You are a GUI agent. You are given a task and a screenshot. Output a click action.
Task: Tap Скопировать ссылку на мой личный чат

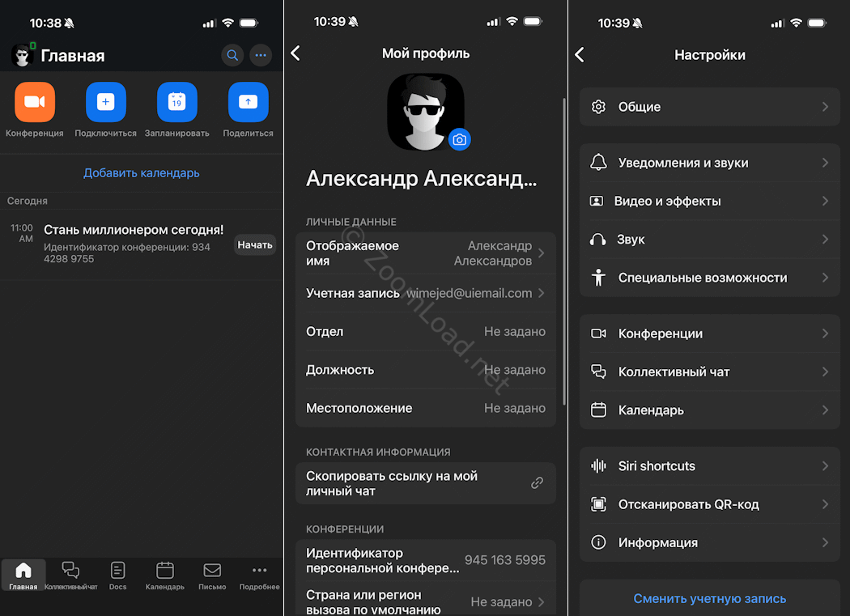point(426,483)
